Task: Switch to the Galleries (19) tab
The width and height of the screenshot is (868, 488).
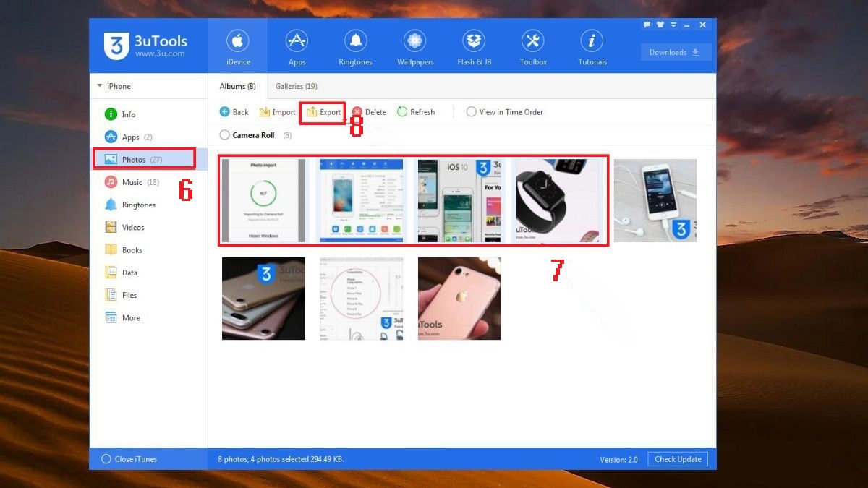Action: coord(297,86)
